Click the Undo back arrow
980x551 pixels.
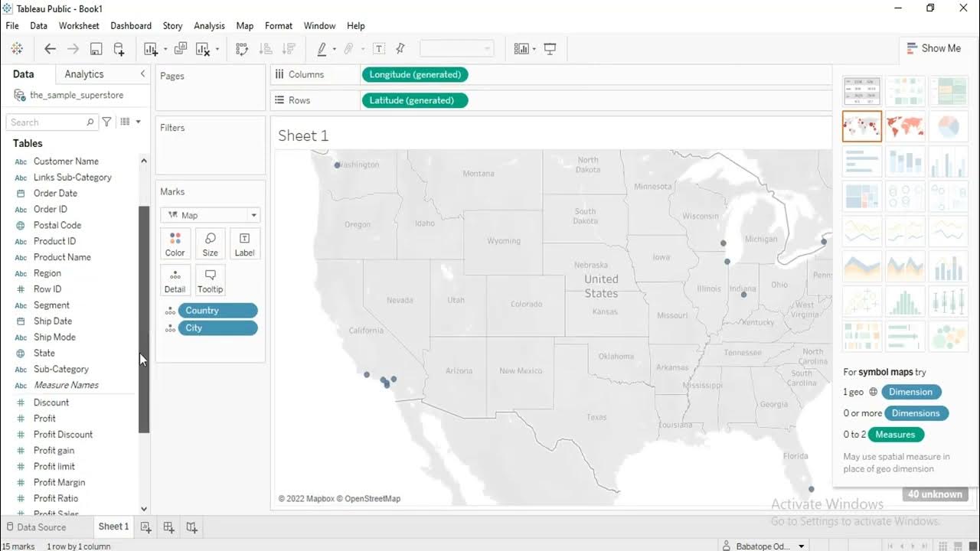click(x=50, y=49)
